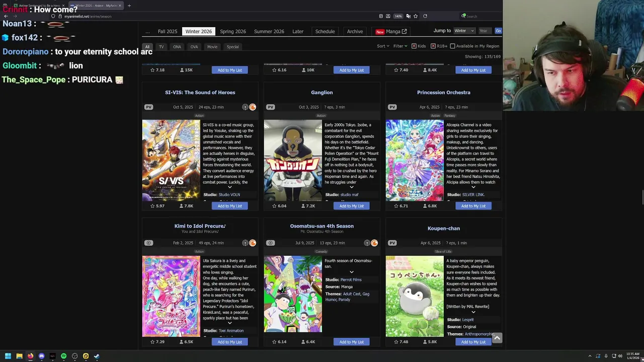Screen dimensions: 644x362
Task: Add Ganglion to My List
Action: tap(352, 206)
